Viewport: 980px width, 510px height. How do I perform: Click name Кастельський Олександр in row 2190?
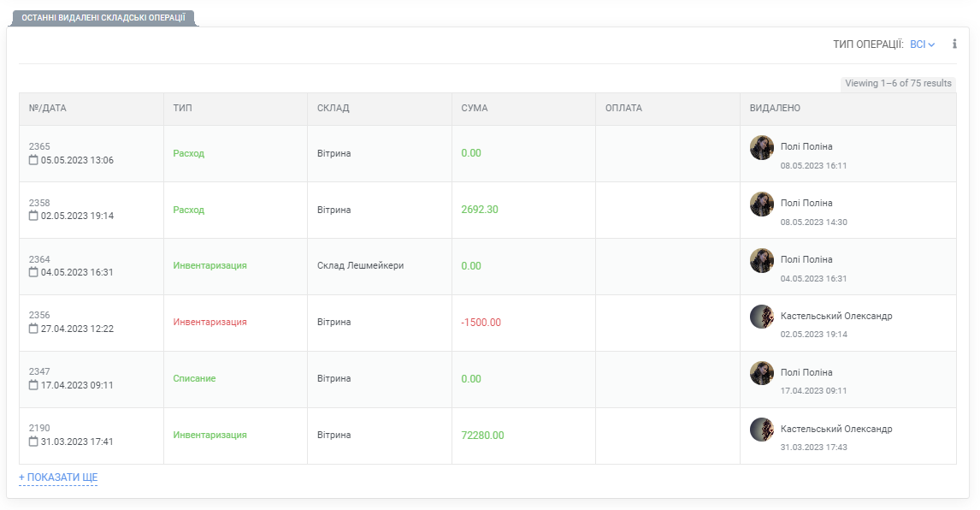836,429
